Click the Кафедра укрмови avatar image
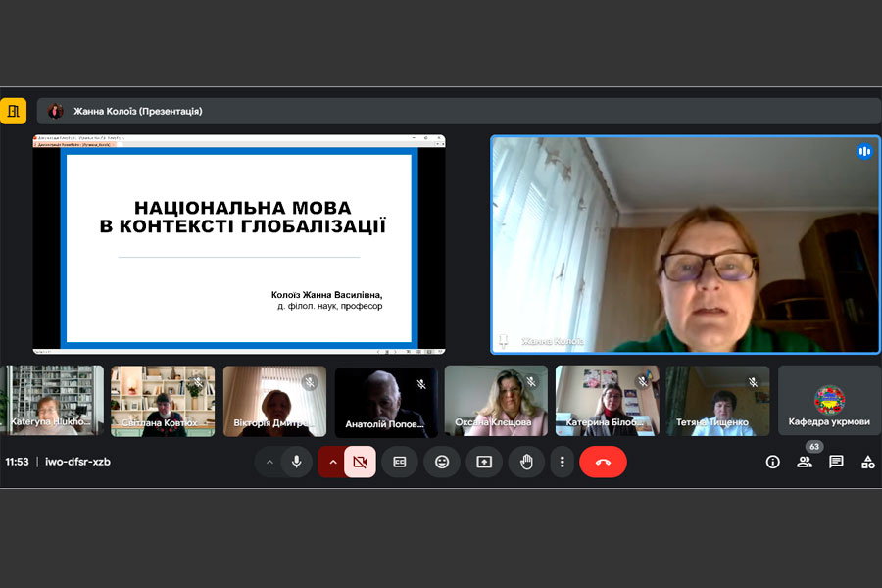 (x=829, y=400)
